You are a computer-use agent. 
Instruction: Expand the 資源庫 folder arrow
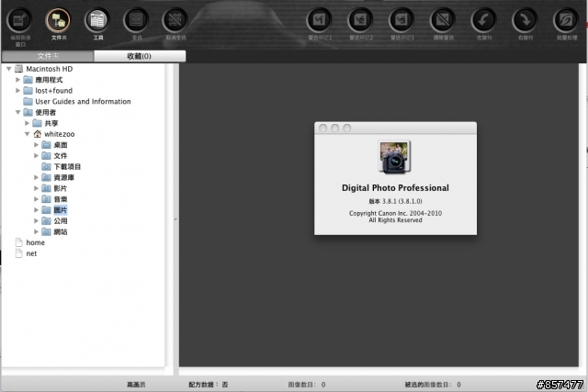(x=36, y=177)
